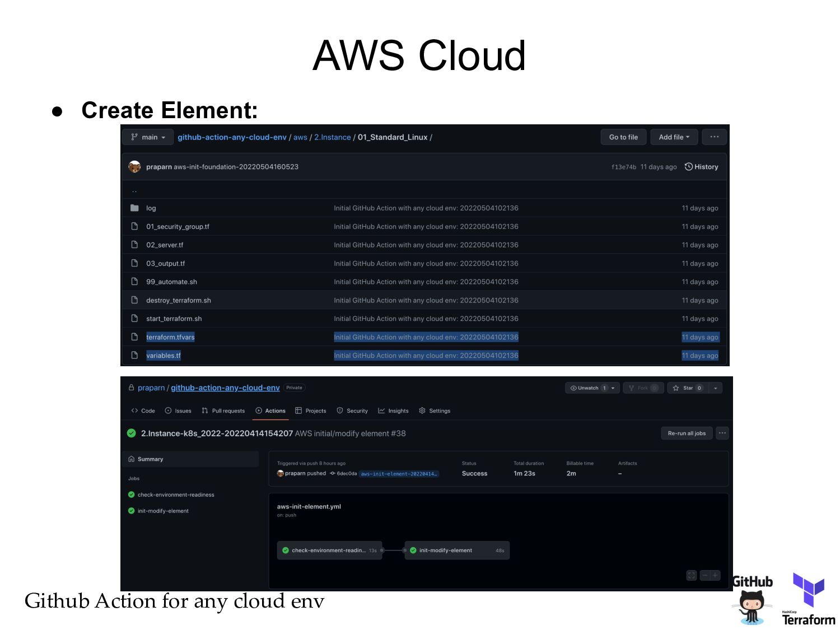Zoom out of workflow graph
The width and height of the screenshot is (840, 630).
tap(705, 576)
